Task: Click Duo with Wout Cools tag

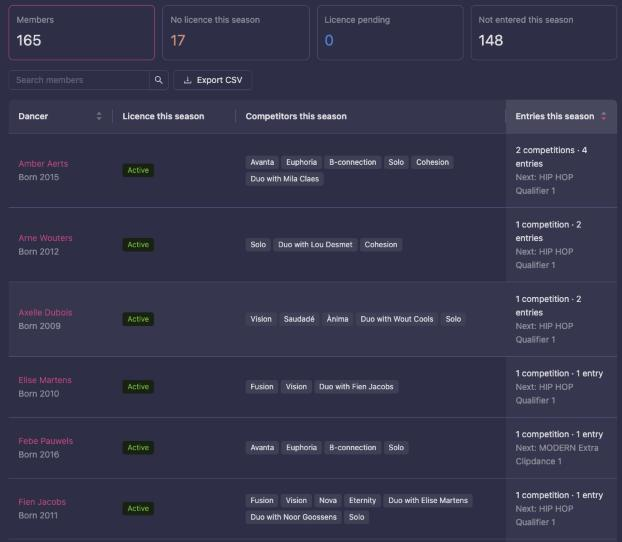Action: pos(397,319)
